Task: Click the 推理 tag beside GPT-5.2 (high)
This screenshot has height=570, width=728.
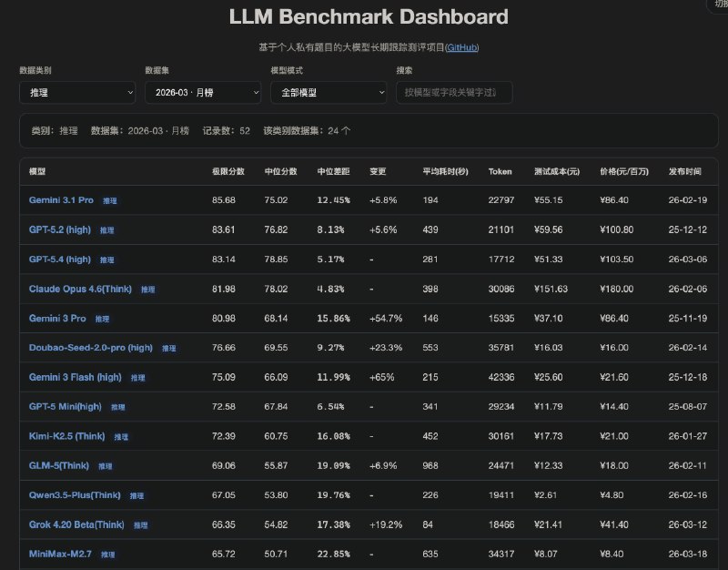Action: click(107, 230)
